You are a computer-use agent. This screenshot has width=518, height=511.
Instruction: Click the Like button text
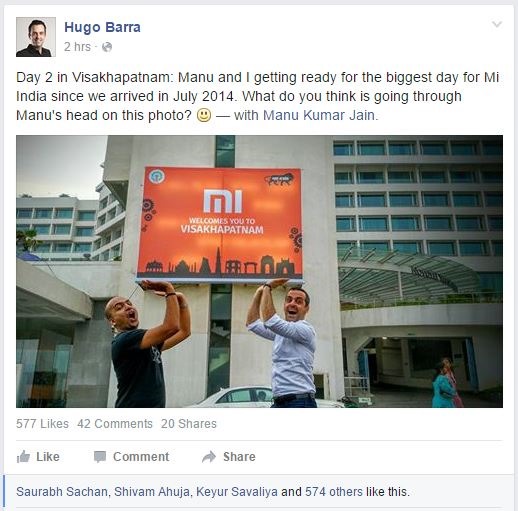[48, 457]
